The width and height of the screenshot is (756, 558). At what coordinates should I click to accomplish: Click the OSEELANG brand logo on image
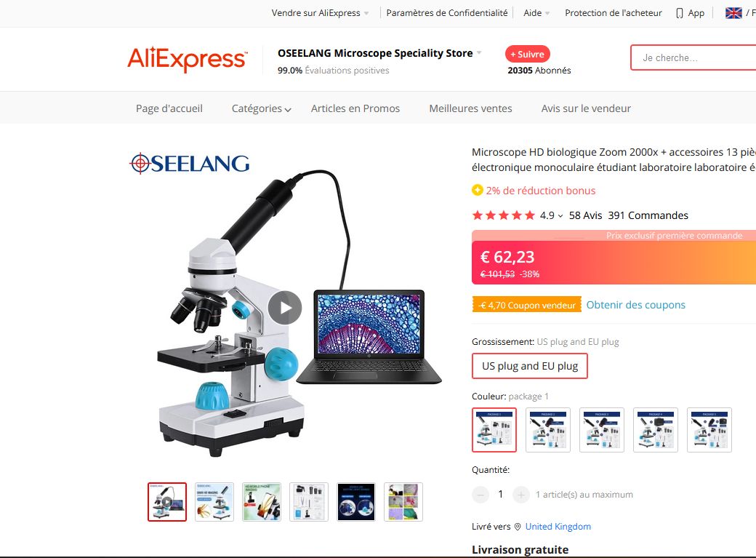point(190,163)
